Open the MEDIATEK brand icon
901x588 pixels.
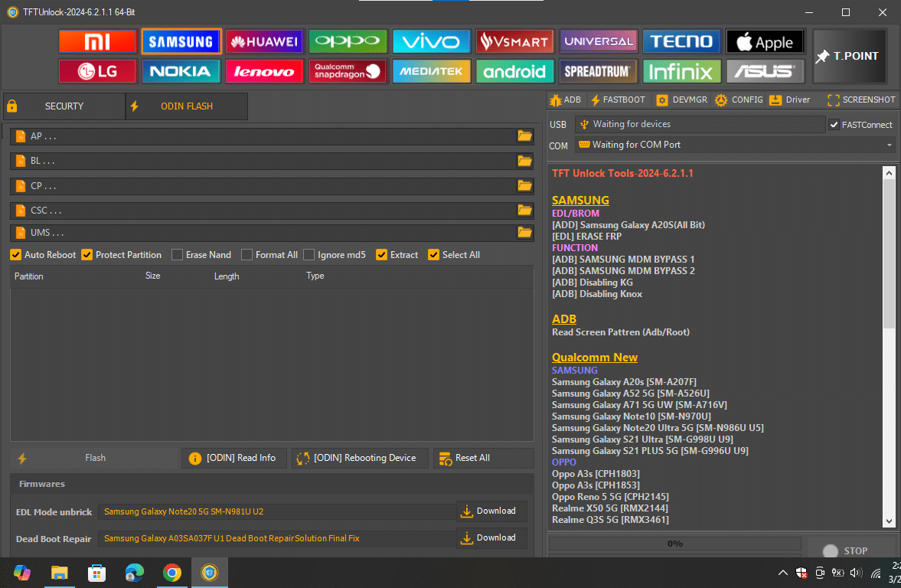click(431, 71)
